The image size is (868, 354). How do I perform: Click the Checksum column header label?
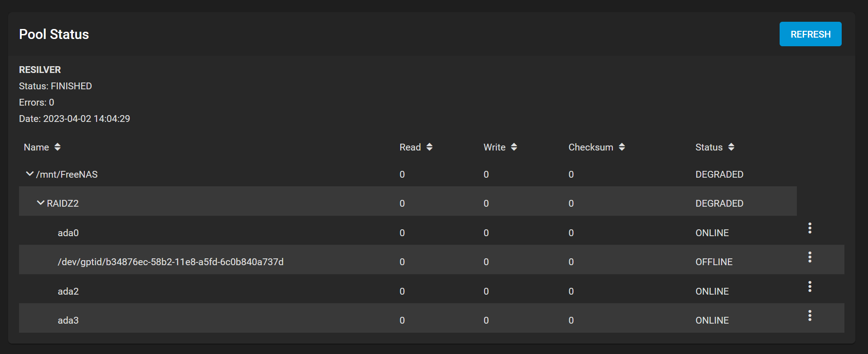590,147
